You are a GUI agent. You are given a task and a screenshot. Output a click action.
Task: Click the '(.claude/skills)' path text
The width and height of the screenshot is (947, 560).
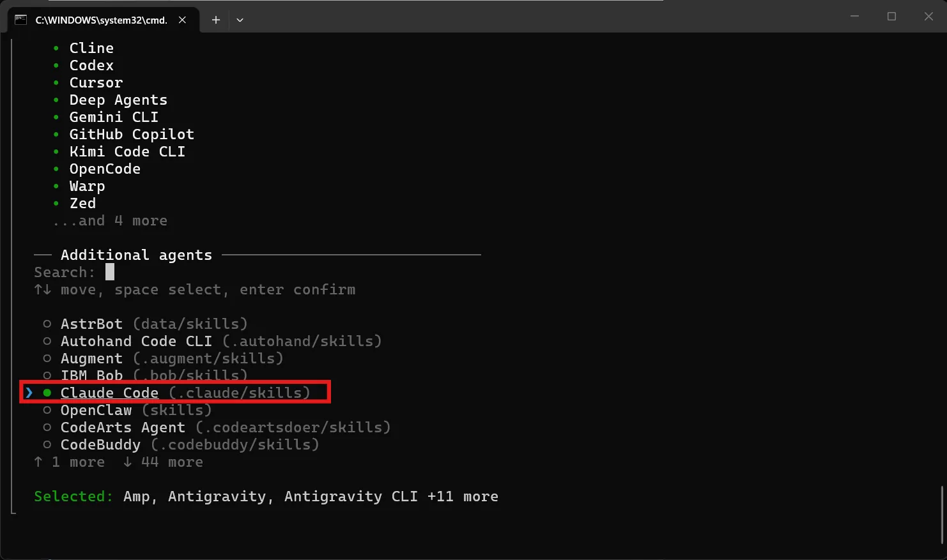(240, 393)
